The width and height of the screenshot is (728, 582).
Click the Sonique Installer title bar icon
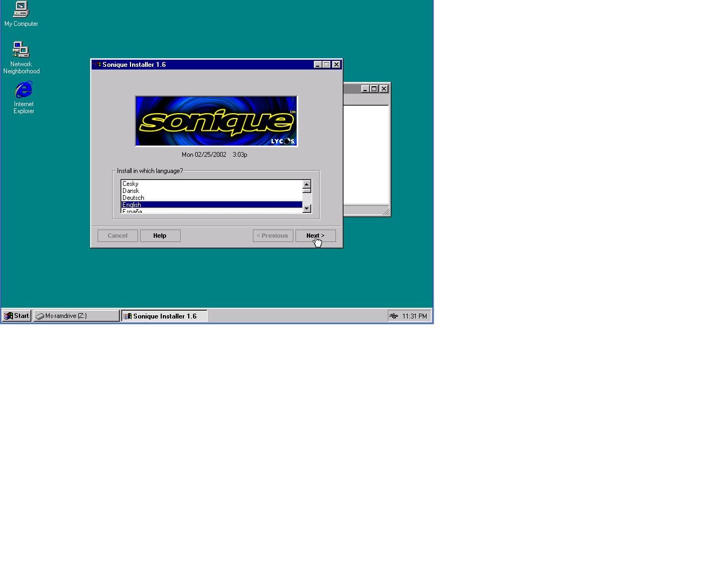(97, 65)
